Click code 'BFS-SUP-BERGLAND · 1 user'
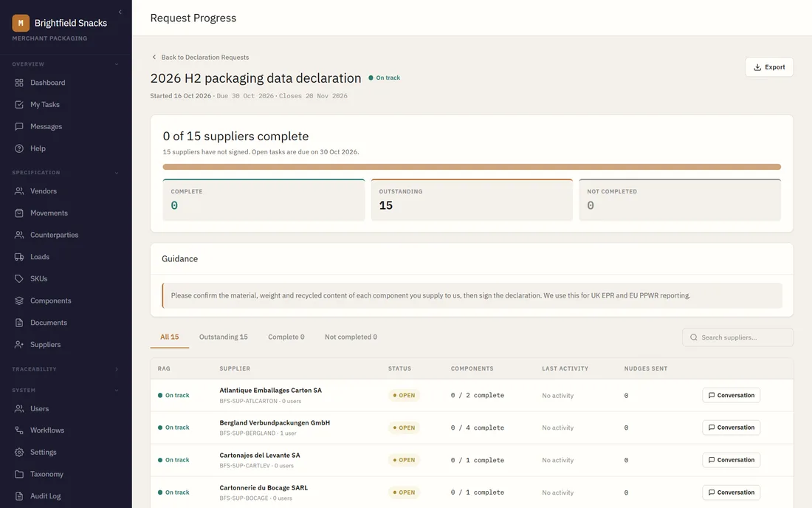 [x=258, y=433]
